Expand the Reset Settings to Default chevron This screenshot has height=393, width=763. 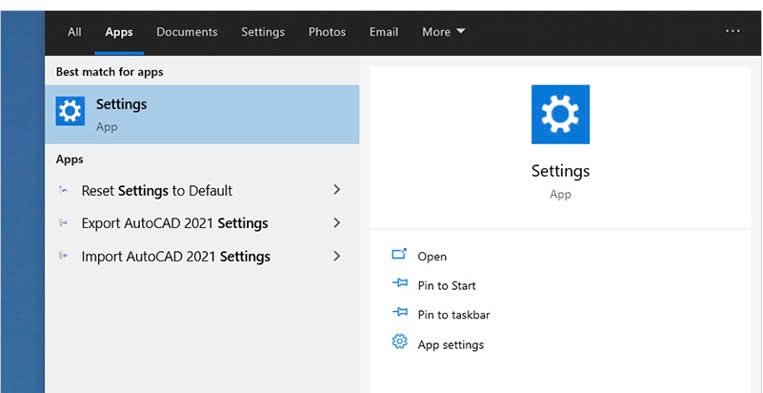[x=336, y=190]
